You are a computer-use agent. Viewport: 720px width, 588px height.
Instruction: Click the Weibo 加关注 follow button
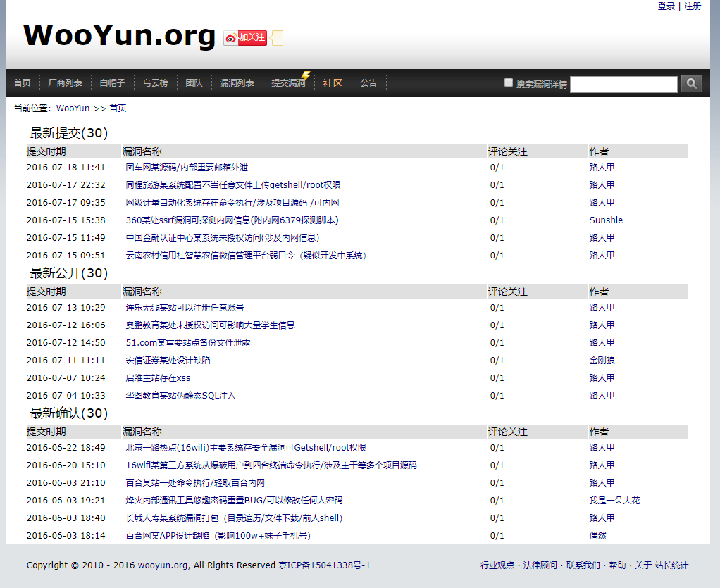[x=245, y=37]
